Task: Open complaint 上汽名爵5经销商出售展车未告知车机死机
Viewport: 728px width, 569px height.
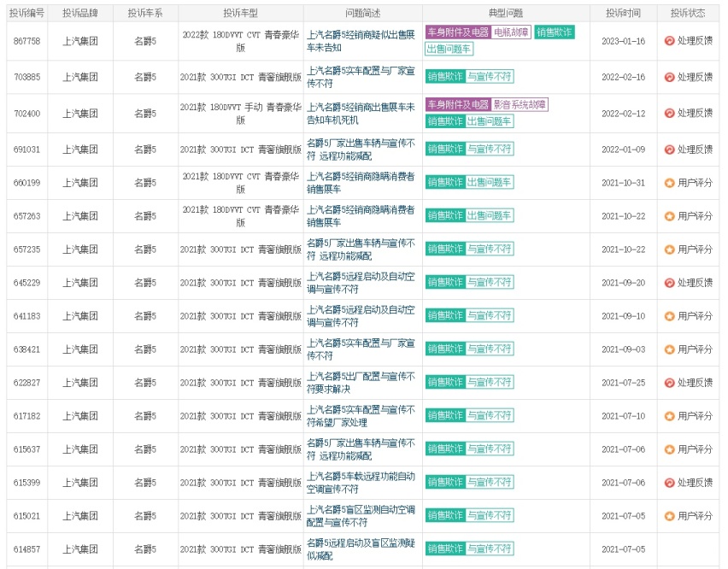Action: tap(361, 114)
